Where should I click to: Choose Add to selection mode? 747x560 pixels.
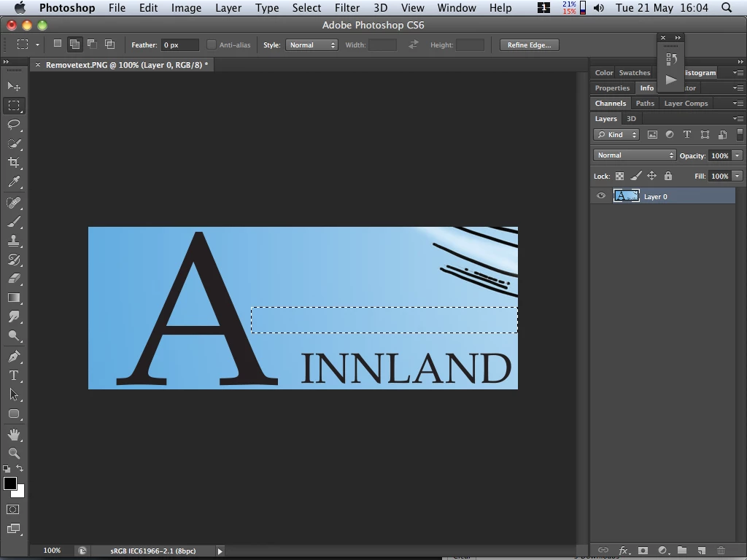click(75, 44)
